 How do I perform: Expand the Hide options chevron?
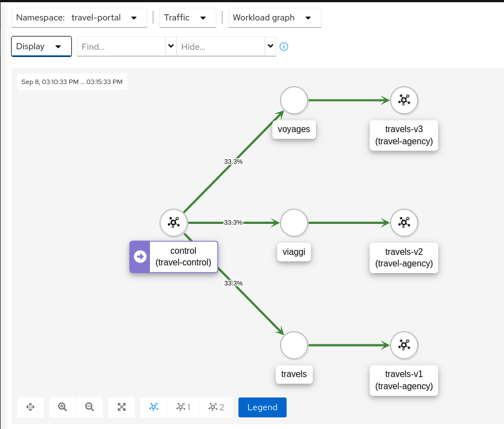click(x=271, y=46)
